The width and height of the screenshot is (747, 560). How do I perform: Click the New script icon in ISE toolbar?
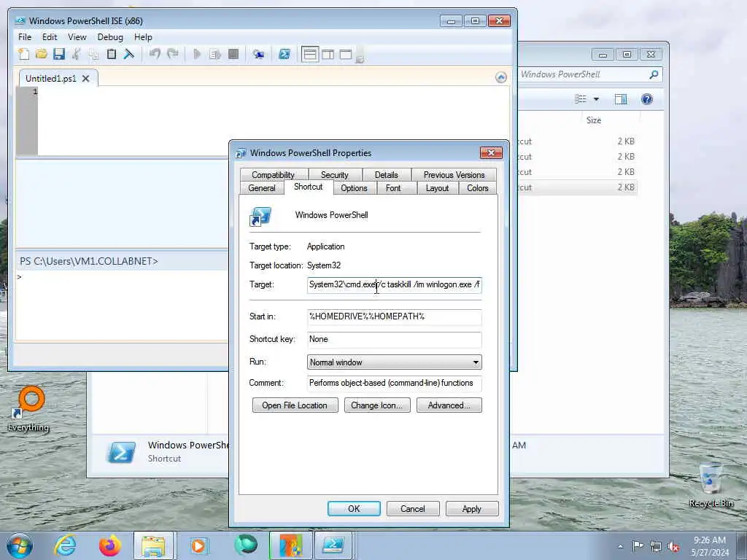pos(23,54)
